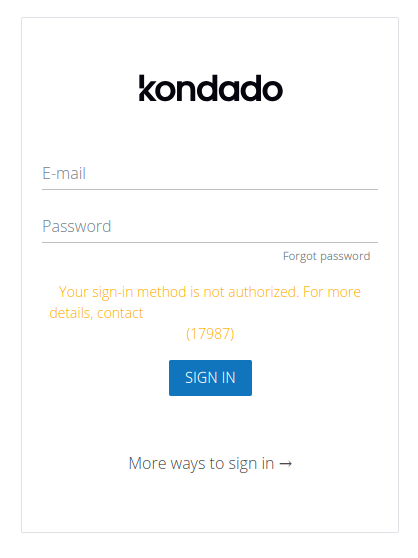Screen dimensions: 418x558
Task: Focus the E-mail input field
Action: [210, 174]
